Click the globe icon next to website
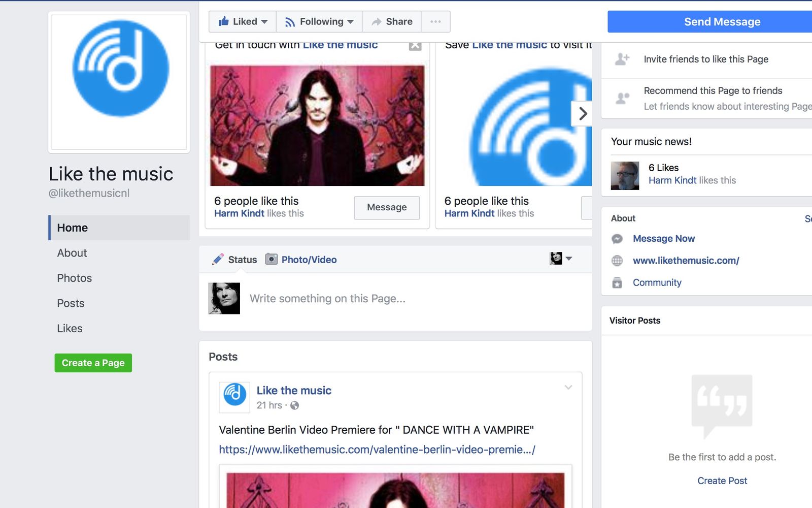The height and width of the screenshot is (508, 812). coord(617,261)
